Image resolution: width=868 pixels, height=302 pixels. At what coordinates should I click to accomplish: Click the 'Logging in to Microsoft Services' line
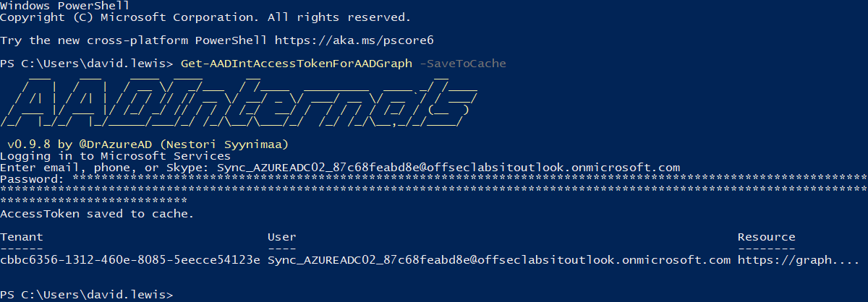pyautogui.click(x=116, y=156)
